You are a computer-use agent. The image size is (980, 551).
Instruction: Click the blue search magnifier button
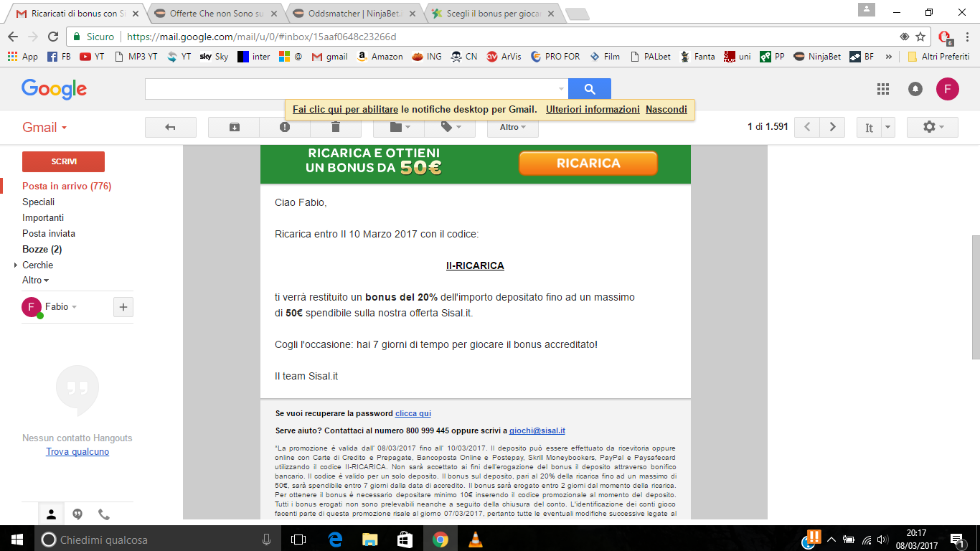click(x=590, y=89)
